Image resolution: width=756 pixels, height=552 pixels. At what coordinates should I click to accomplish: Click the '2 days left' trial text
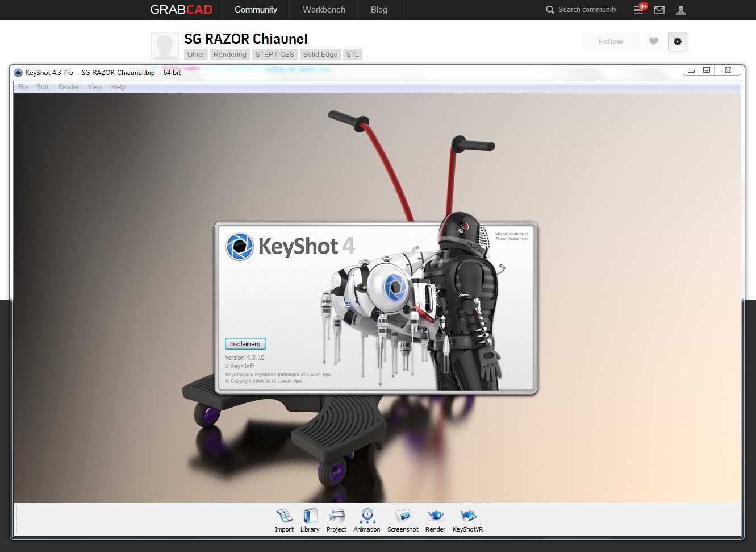[x=240, y=366]
